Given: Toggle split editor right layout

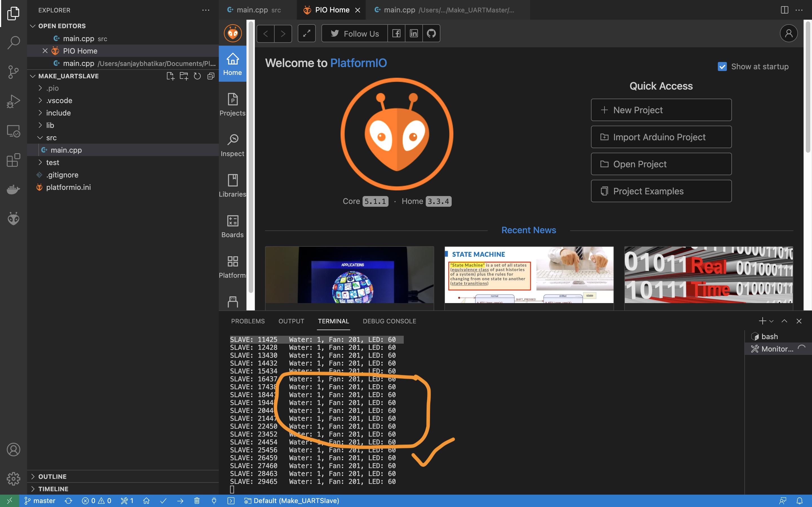Looking at the screenshot, I should click(784, 10).
